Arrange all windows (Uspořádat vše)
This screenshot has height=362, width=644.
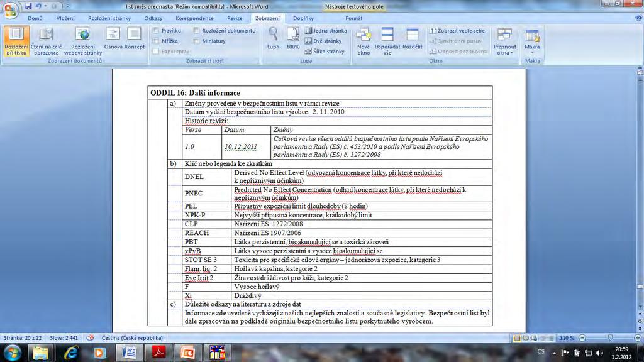point(387,41)
